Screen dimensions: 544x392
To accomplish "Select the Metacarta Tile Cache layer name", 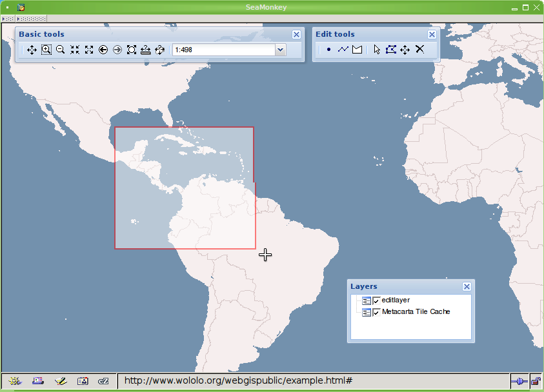I will click(416, 312).
